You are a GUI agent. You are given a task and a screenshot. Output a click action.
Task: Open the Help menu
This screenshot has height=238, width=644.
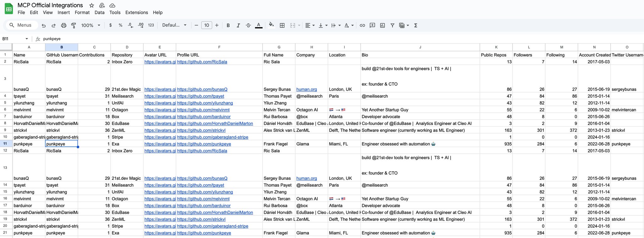click(x=158, y=13)
